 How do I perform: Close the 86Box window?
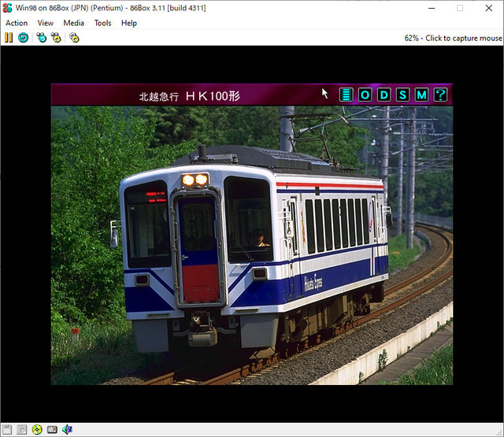pos(488,8)
